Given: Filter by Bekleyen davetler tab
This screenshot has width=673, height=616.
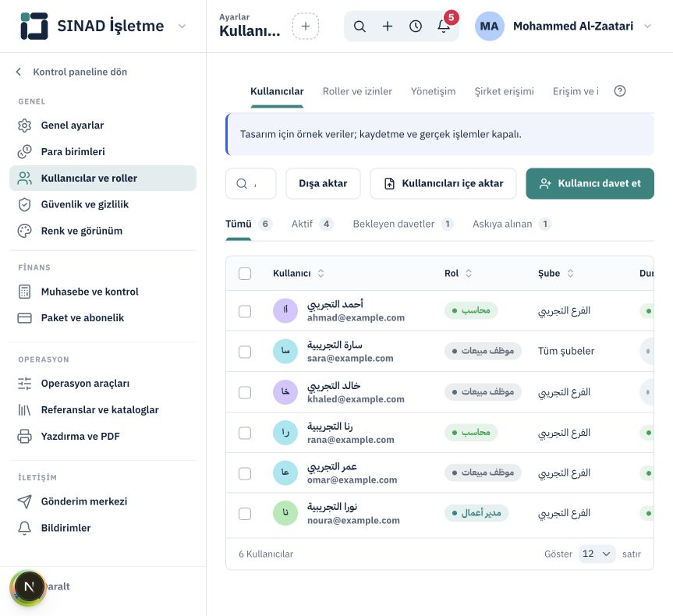Looking at the screenshot, I should point(403,224).
